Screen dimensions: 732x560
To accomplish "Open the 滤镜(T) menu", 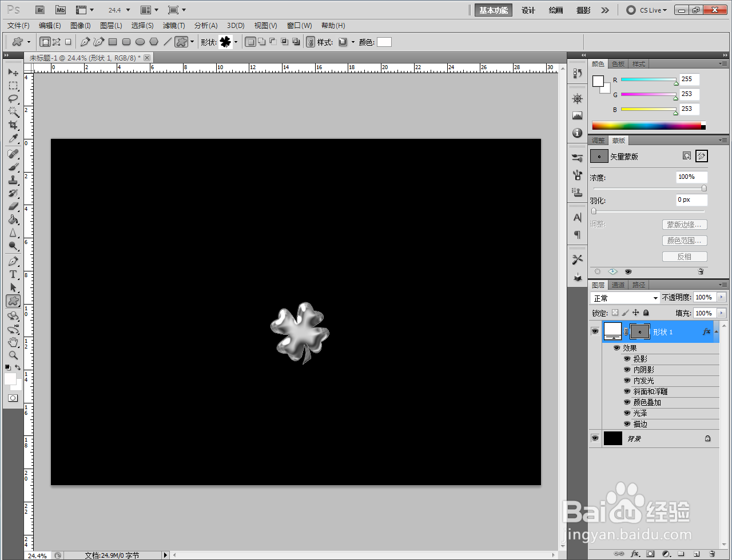I will click(x=174, y=26).
